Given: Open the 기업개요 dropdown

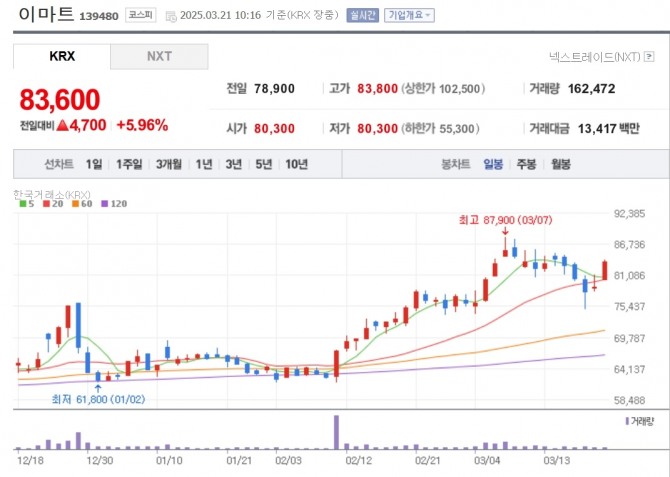Looking at the screenshot, I should [409, 16].
